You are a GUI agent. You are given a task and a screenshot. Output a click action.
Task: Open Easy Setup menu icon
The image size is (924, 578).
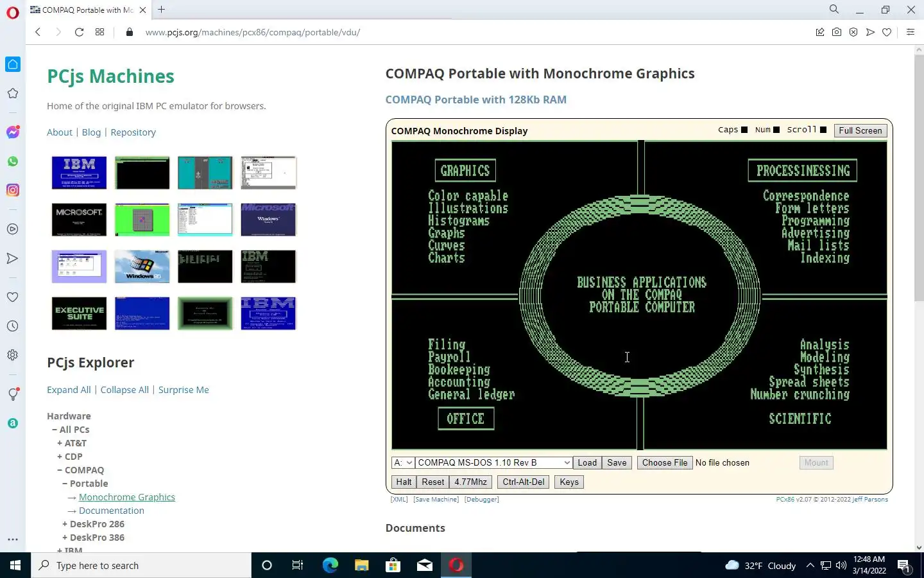(910, 32)
